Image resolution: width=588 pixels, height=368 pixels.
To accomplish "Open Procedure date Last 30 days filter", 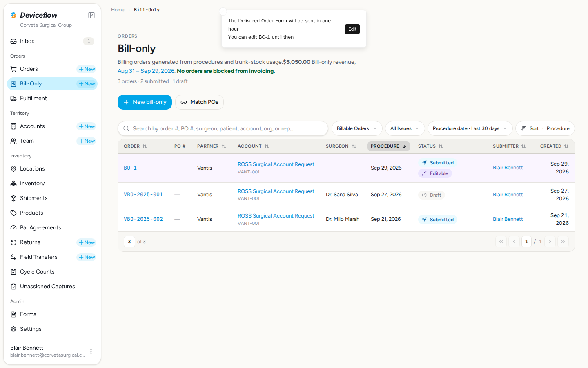I will tap(470, 128).
